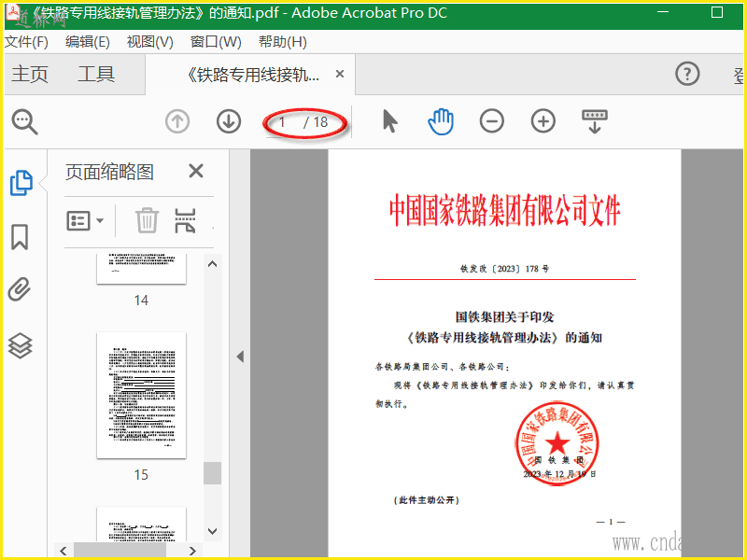Zoom out with the minus button
Screen dimensions: 747x560
click(x=492, y=121)
